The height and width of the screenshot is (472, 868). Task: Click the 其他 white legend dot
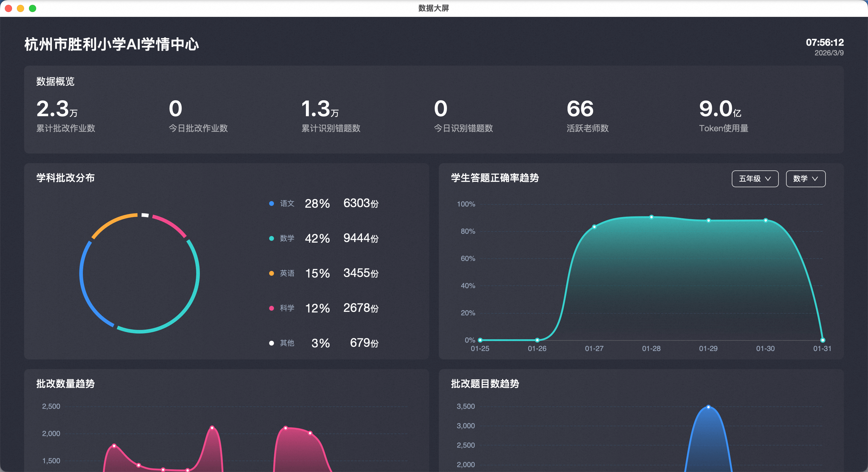(x=271, y=343)
